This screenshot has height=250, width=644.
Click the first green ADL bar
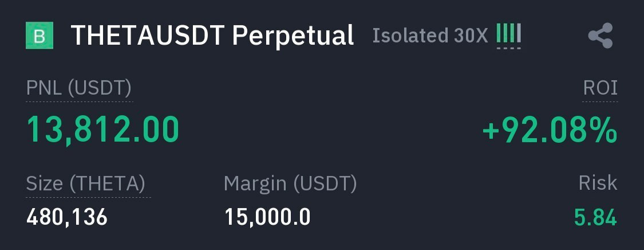(499, 33)
